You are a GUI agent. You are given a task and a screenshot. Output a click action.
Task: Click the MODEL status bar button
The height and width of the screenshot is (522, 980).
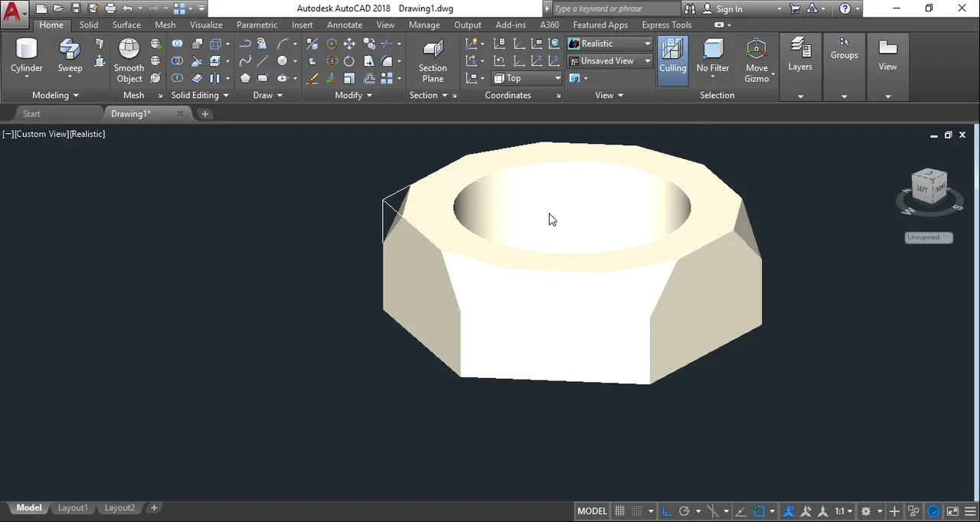pyautogui.click(x=592, y=511)
